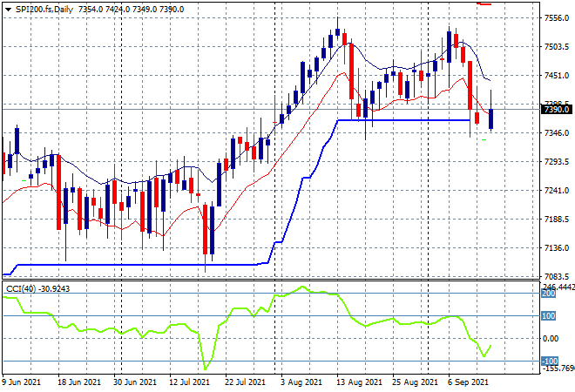Select the CCI(40) -30.9243 indicator label
The image size is (575, 392).
click(37, 289)
